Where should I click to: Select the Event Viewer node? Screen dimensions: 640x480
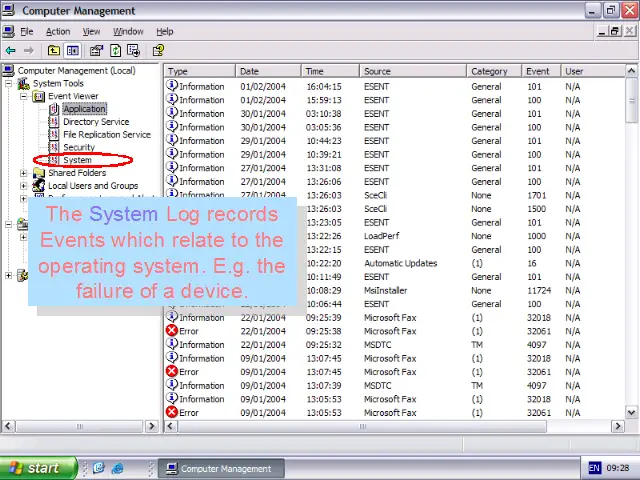coord(73,96)
